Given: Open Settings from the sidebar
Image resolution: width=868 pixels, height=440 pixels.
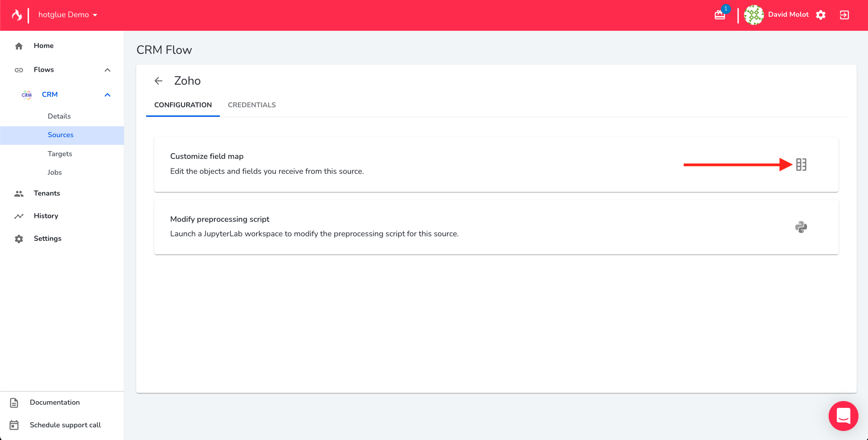Looking at the screenshot, I should 47,239.
